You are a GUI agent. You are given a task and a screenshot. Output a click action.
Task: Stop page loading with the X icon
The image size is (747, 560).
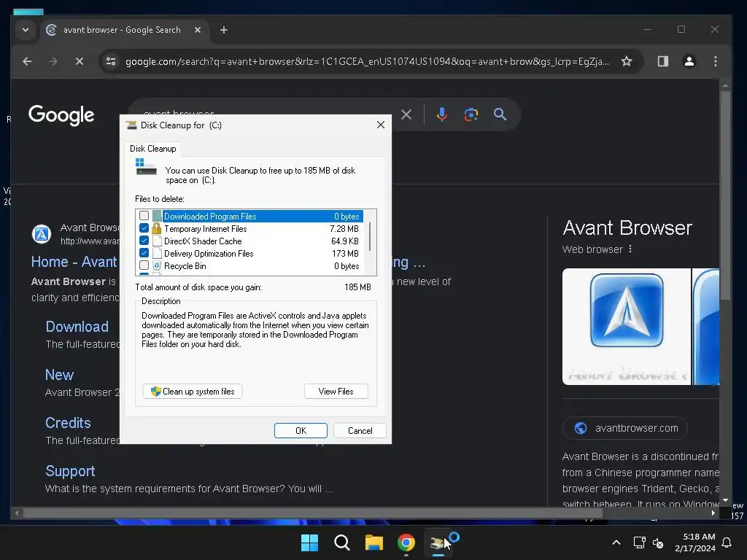(x=80, y=61)
